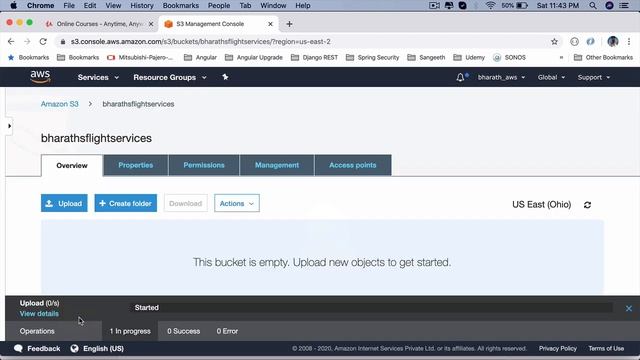Go to the Amazon S3 breadcrumb link

point(60,104)
